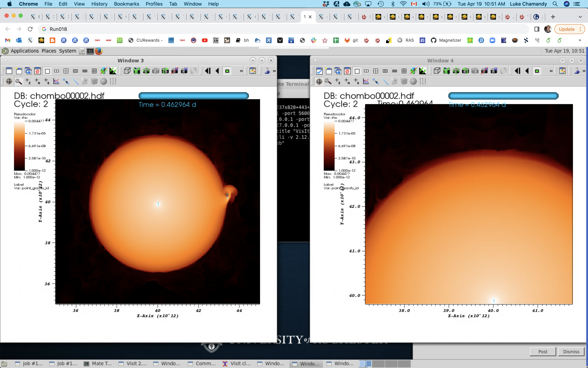
Task: Open Mate T... taskbar item
Action: tap(98, 363)
